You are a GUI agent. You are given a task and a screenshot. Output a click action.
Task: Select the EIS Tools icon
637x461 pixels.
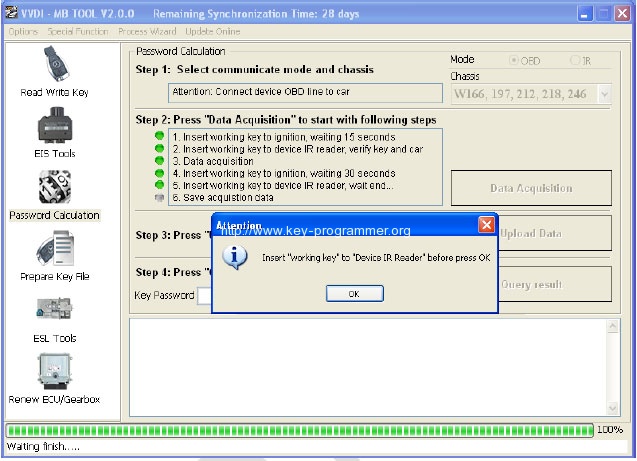tap(54, 129)
